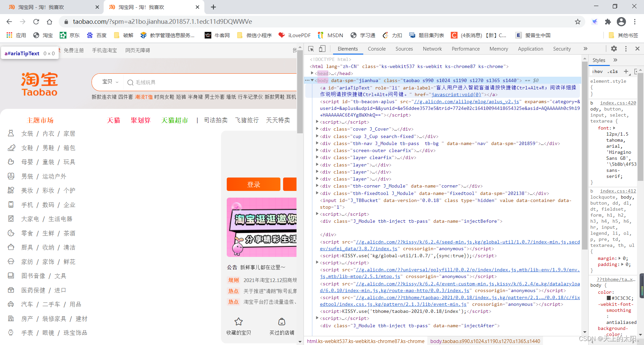Expand the head element node
This screenshot has height=345, width=644.
click(x=312, y=73)
